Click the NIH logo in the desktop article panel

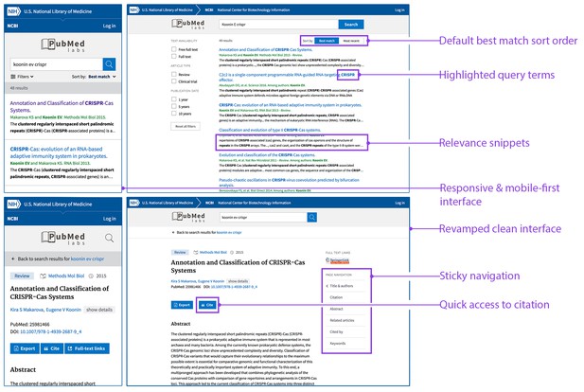tap(134, 203)
